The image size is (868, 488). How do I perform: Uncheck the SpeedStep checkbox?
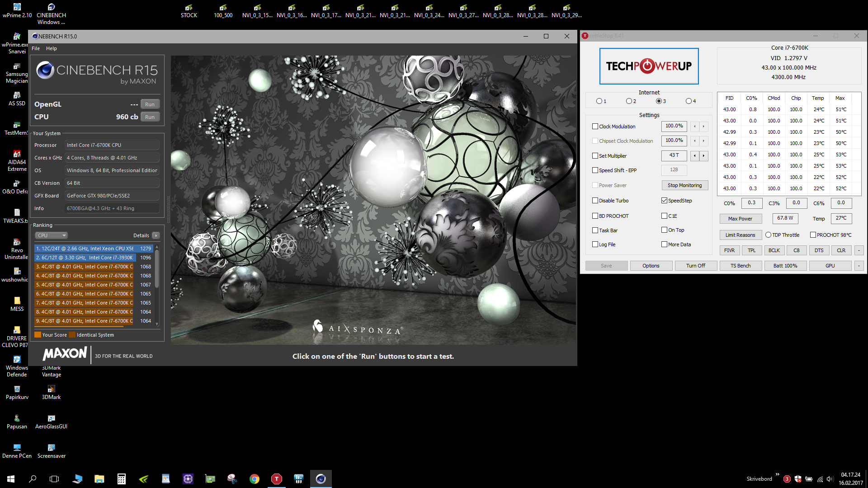click(x=664, y=201)
